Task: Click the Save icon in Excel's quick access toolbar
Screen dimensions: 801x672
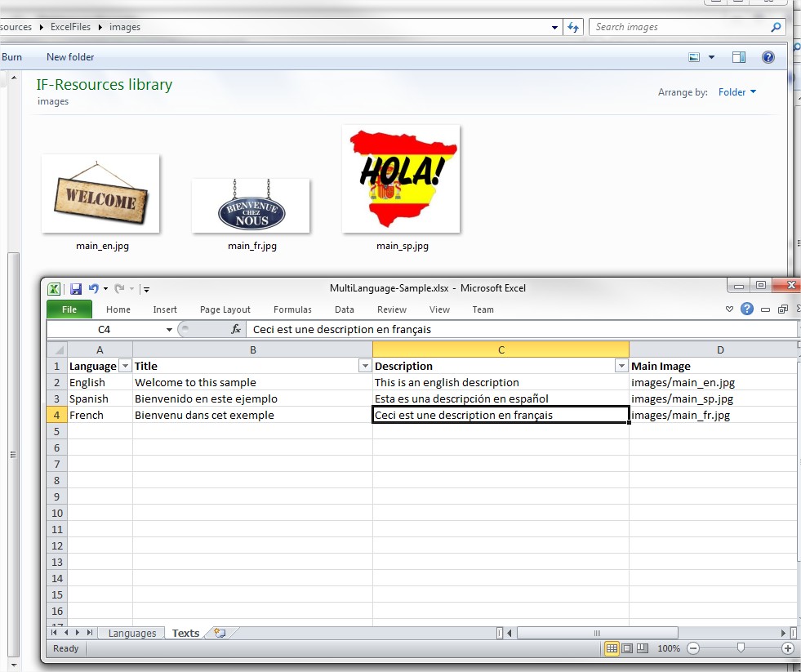Action: [x=76, y=288]
